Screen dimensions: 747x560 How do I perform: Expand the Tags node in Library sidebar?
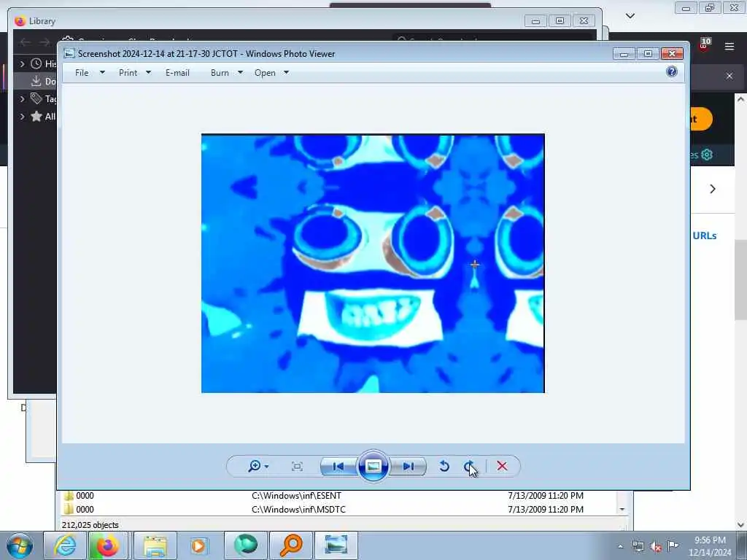[x=22, y=98]
